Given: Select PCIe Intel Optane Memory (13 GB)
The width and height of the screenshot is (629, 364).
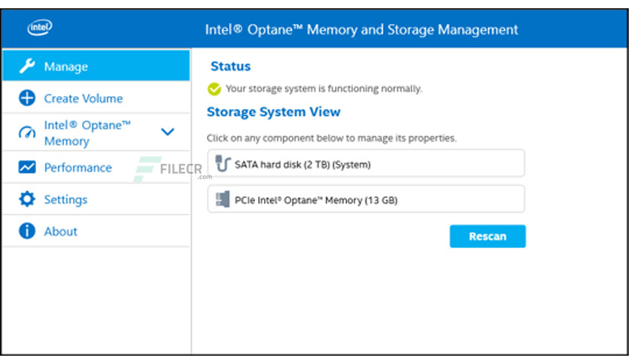Looking at the screenshot, I should pos(366,199).
